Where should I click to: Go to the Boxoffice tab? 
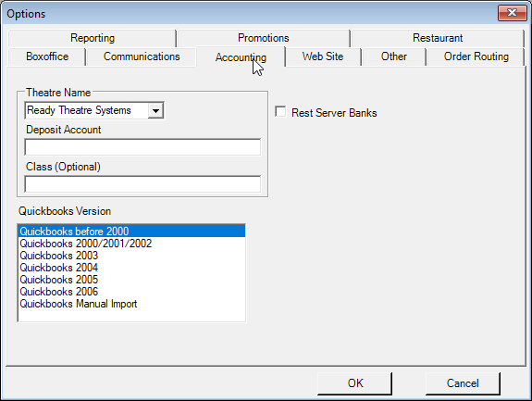tap(47, 56)
